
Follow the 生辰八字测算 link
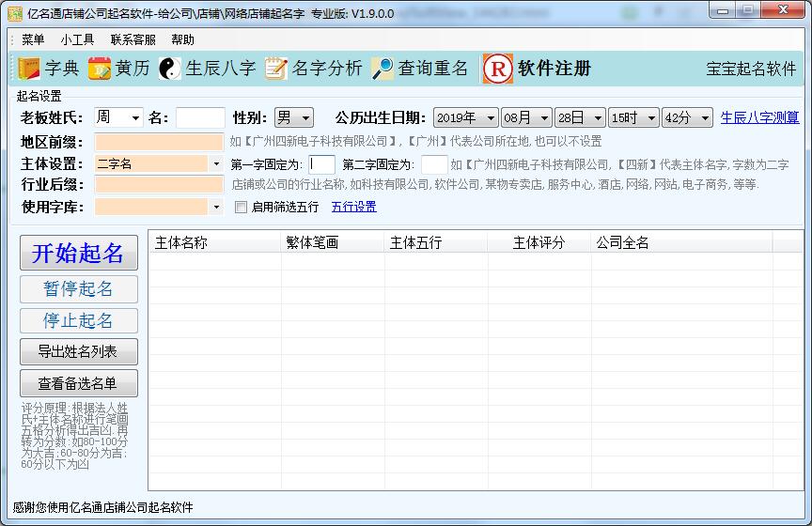pyautogui.click(x=759, y=117)
